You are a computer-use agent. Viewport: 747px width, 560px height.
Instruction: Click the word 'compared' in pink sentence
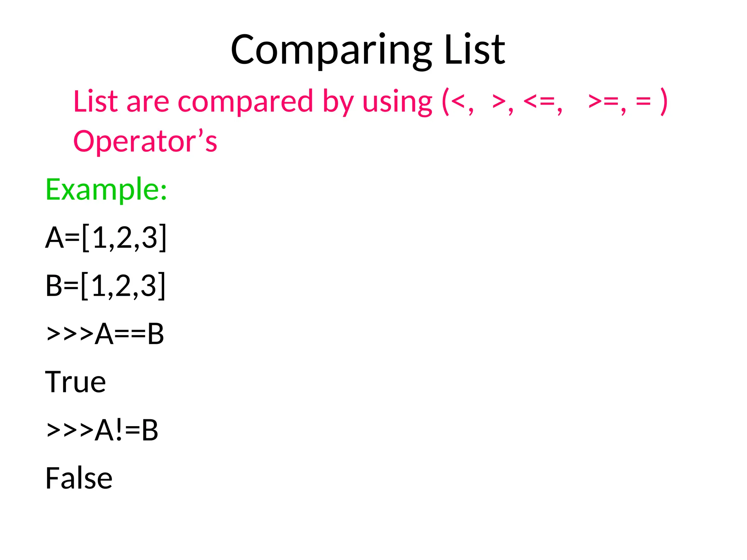245,102
